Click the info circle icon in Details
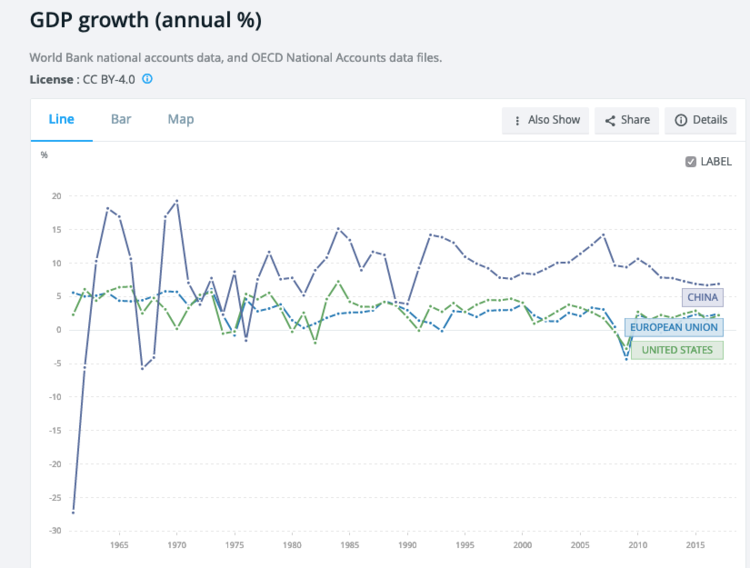Image resolution: width=750 pixels, height=568 pixels. 681,120
